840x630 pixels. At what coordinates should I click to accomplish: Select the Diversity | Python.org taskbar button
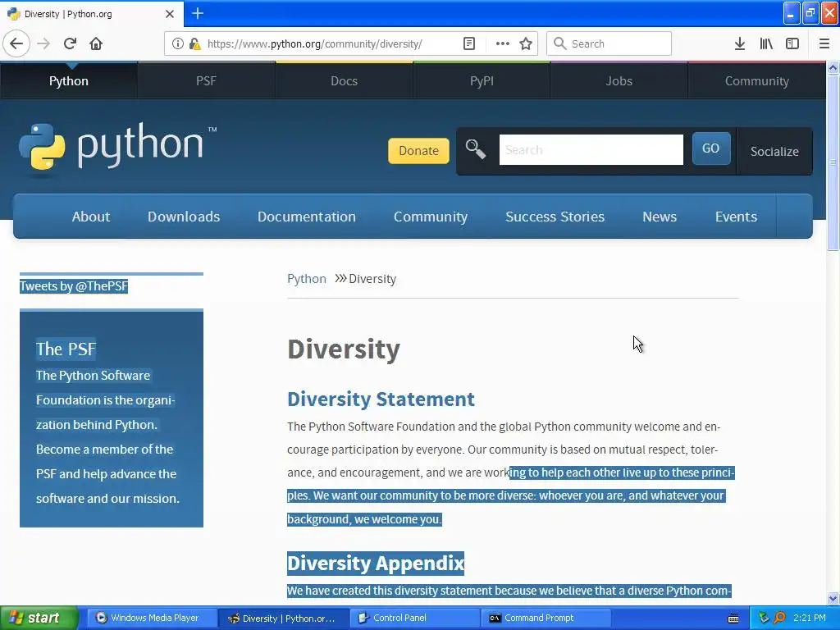click(x=283, y=618)
